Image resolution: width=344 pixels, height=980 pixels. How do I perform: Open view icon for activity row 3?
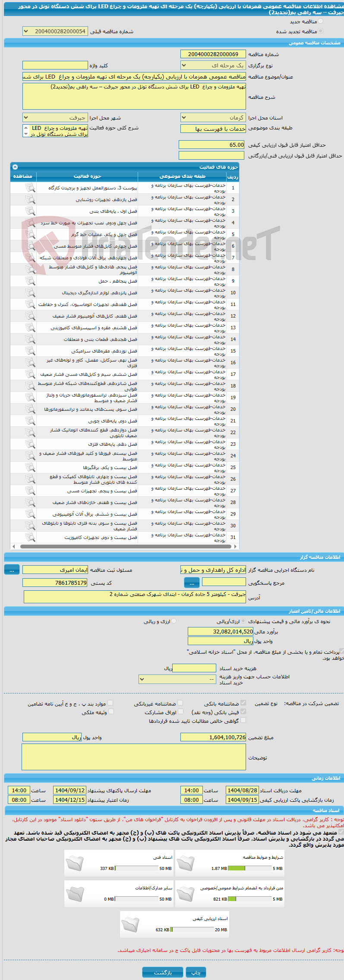coord(30,211)
